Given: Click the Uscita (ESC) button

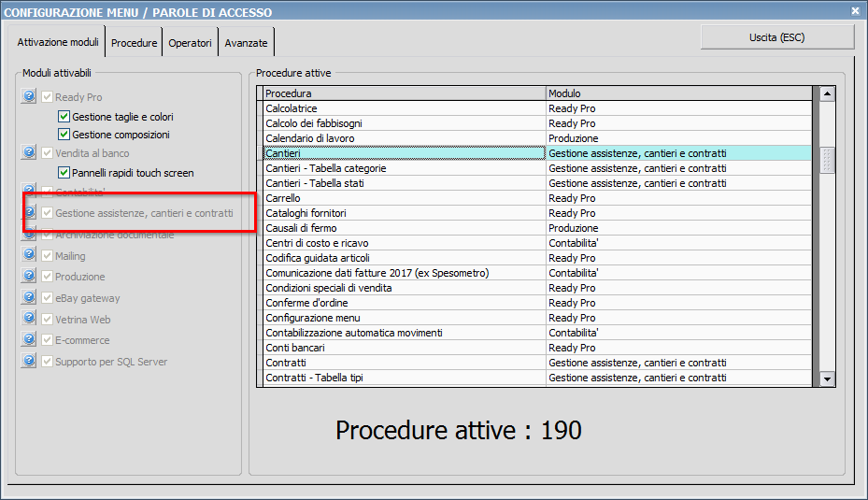Looking at the screenshot, I should click(x=777, y=37).
